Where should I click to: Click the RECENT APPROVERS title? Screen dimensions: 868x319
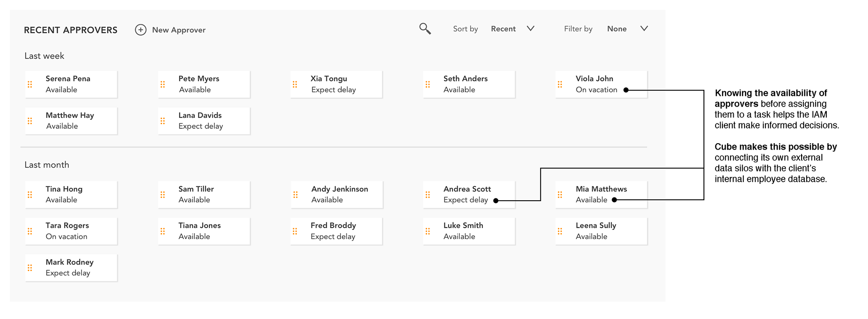click(x=71, y=30)
